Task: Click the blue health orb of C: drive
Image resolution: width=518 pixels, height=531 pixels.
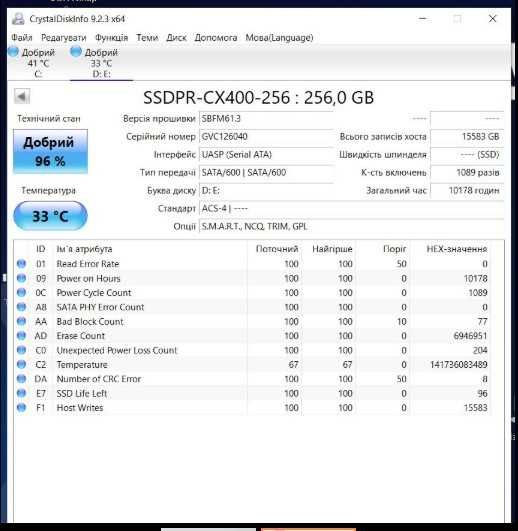Action: pyautogui.click(x=13, y=52)
